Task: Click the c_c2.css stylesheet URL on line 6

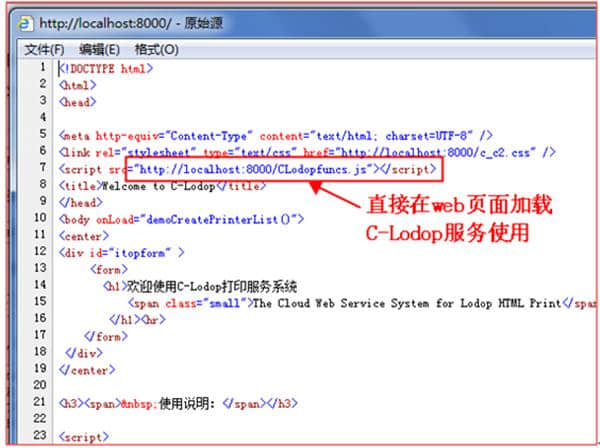Action: point(437,153)
